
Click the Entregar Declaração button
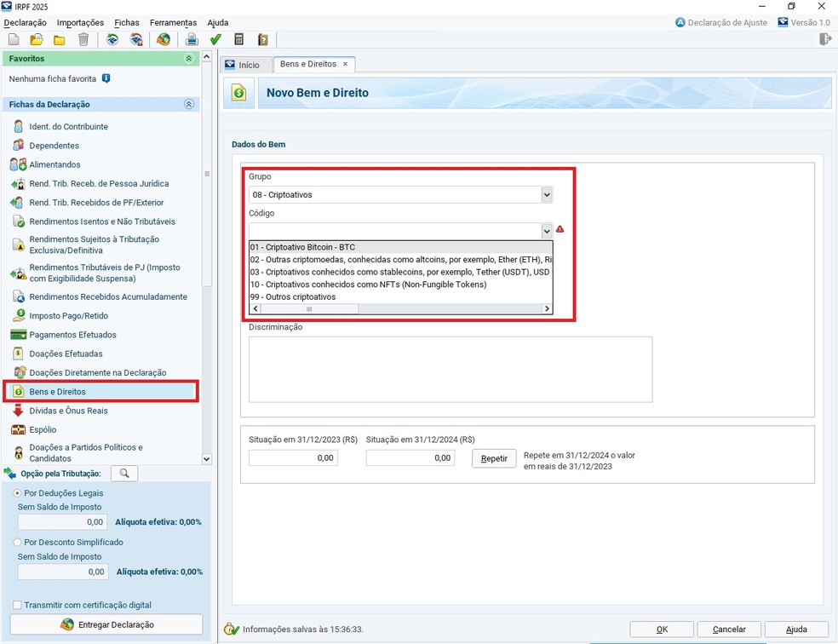(x=106, y=624)
